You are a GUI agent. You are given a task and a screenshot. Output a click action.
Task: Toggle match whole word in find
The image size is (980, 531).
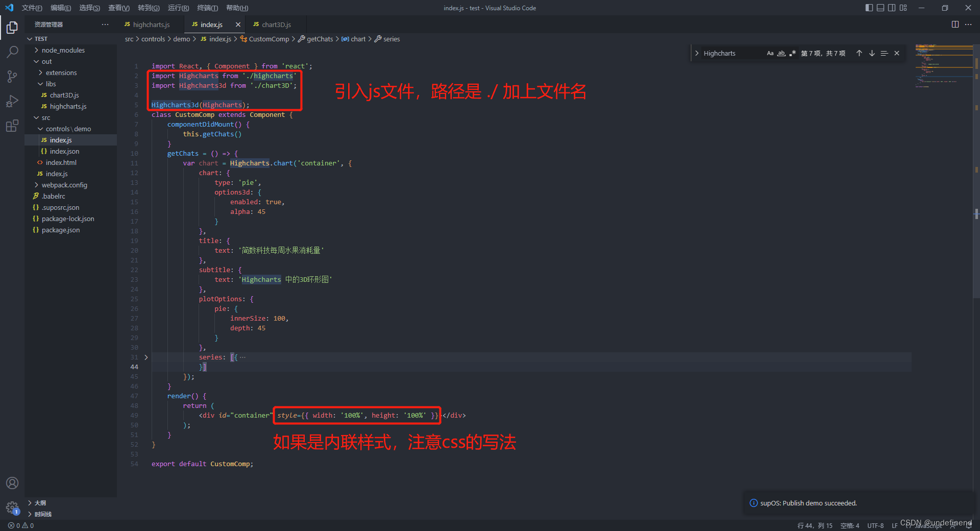click(781, 53)
